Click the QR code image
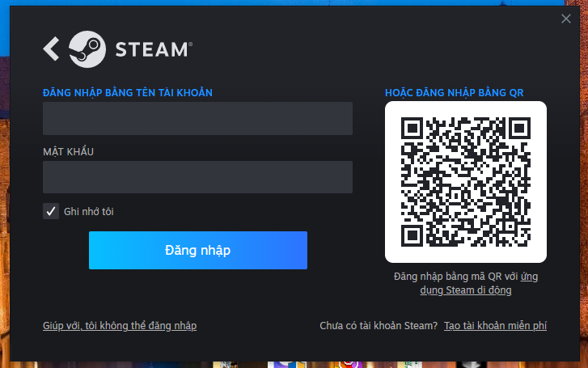The height and width of the screenshot is (368, 588). pos(466,182)
